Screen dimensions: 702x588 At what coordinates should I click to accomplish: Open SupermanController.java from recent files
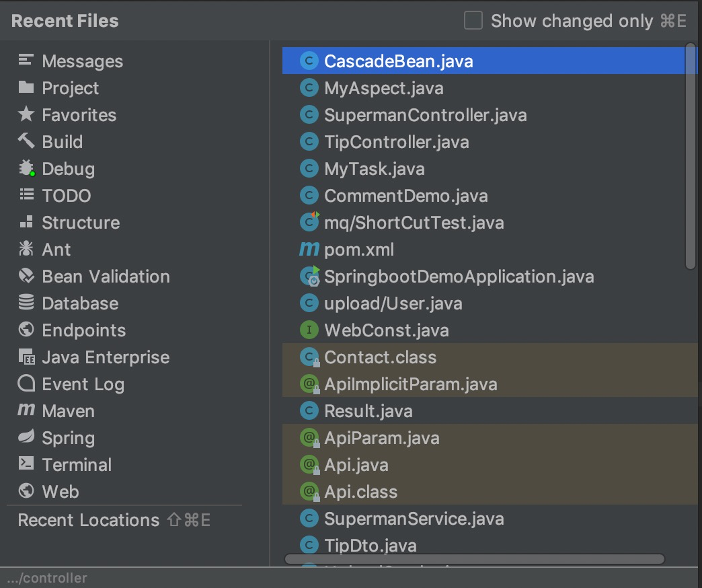[x=425, y=115]
